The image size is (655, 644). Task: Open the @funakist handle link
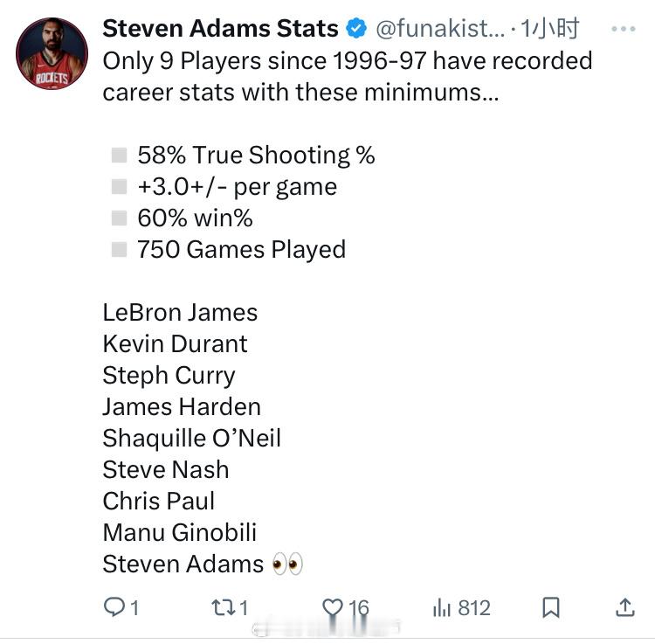(440, 29)
